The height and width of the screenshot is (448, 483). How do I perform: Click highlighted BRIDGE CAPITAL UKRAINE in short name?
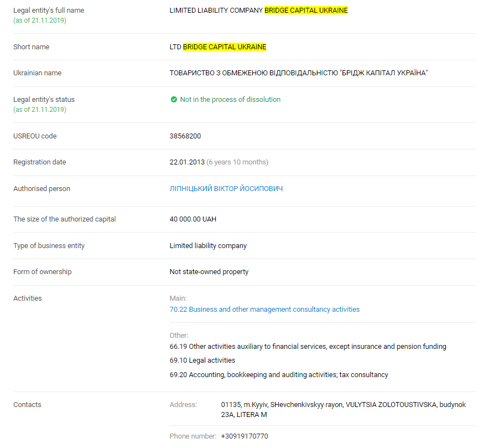[225, 47]
